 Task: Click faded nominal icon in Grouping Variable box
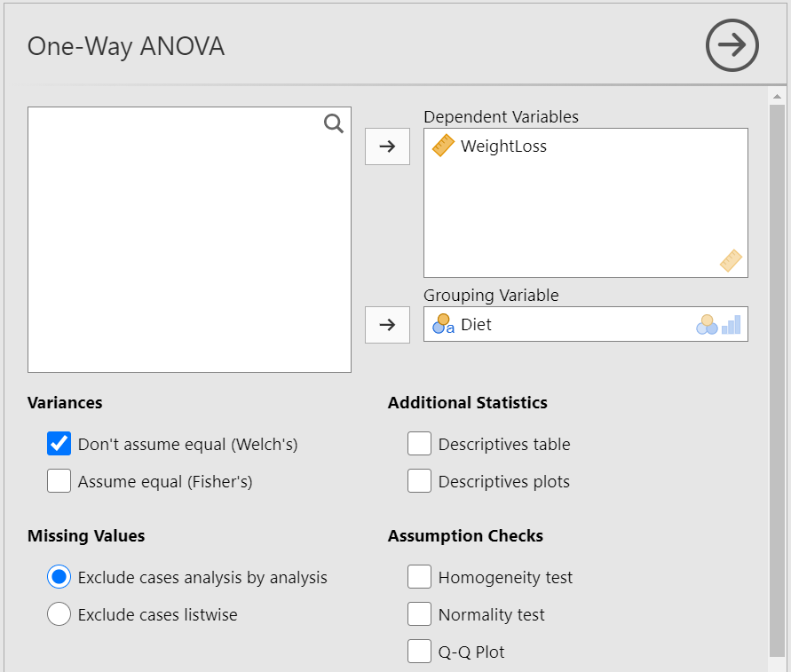[x=707, y=325]
